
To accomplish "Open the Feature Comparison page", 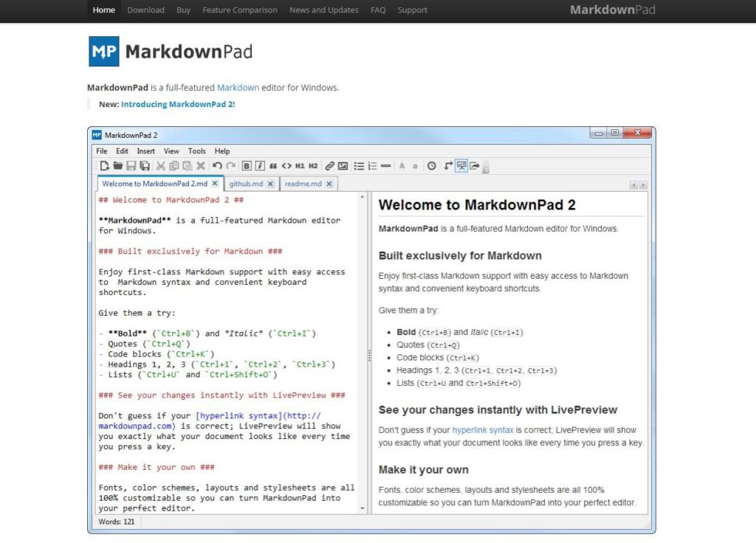I will [240, 10].
